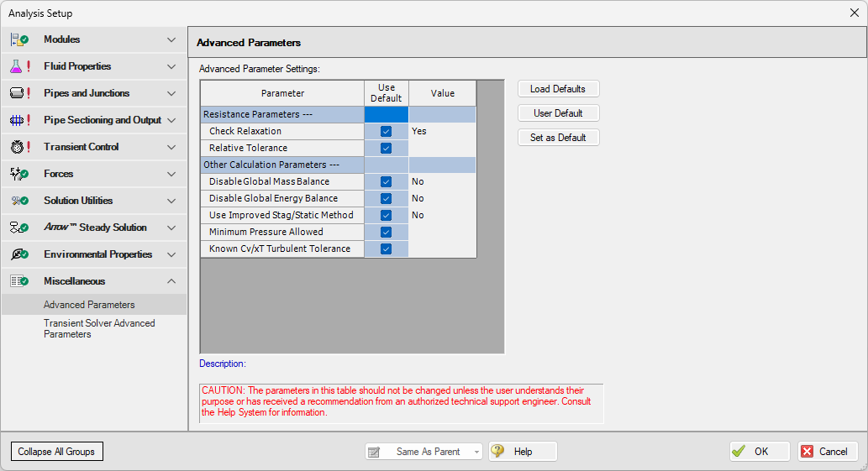Click the Environmental Properties leaf icon
868x471 pixels.
click(19, 254)
